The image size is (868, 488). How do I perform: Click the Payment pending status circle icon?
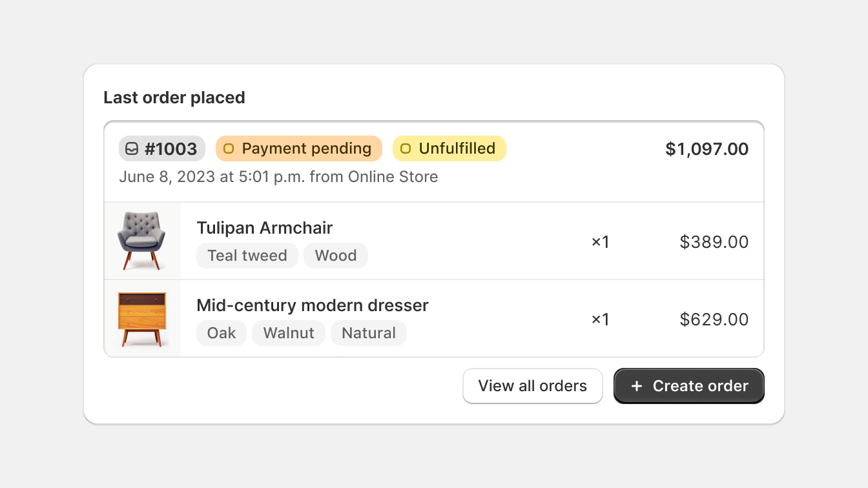229,149
